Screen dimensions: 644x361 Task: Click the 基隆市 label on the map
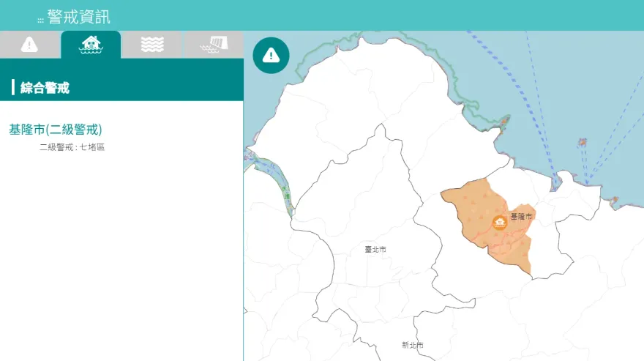click(522, 217)
